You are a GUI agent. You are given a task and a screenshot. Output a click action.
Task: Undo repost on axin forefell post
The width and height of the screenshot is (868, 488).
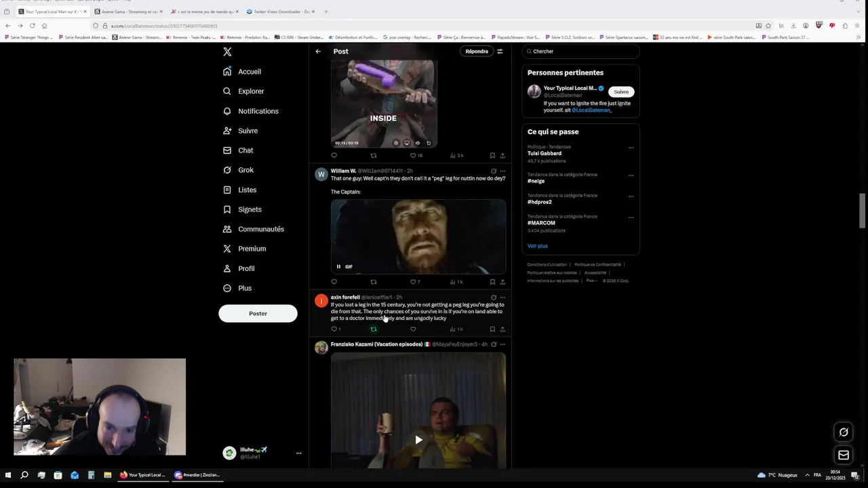373,329
